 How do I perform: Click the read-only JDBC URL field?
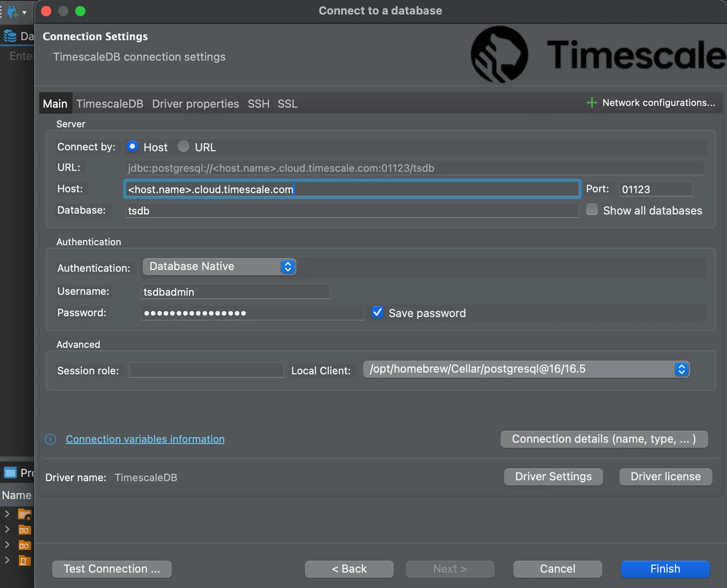pyautogui.click(x=415, y=168)
